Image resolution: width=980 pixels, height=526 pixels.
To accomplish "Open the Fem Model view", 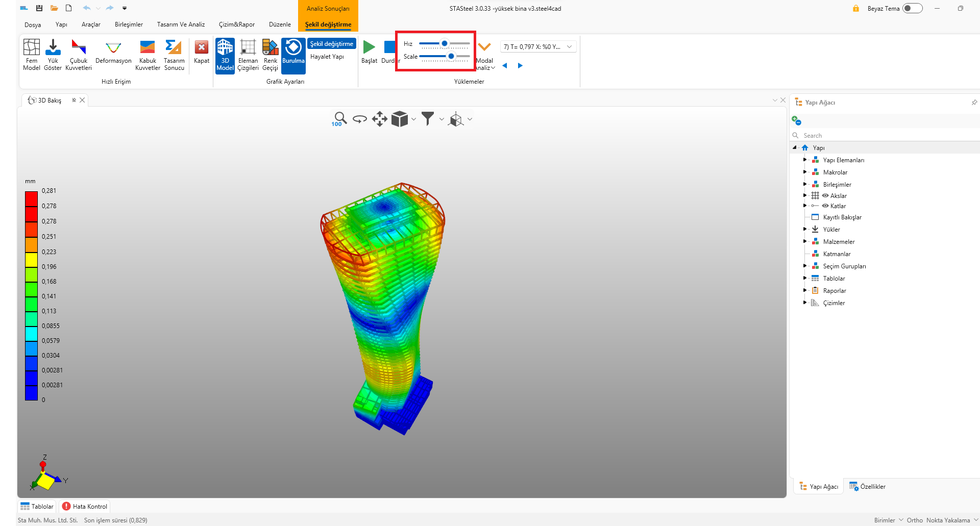I will point(31,55).
